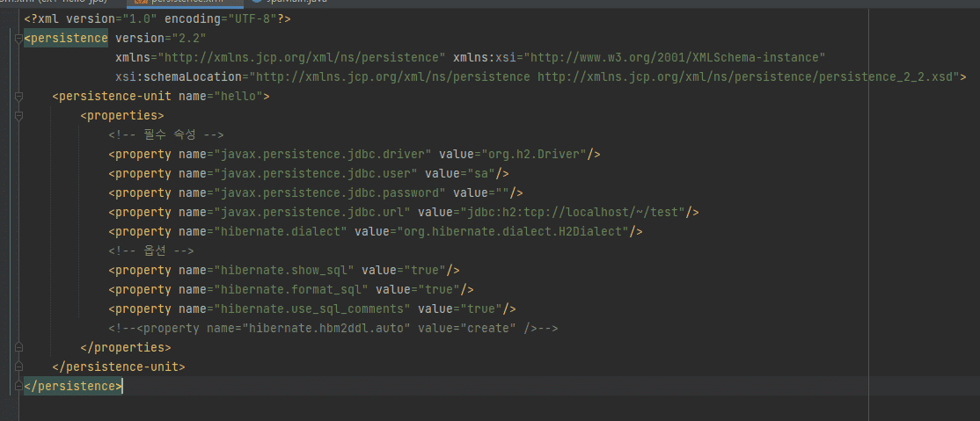Collapse the properties opening tag fold marker
Image resolution: width=980 pixels, height=421 pixels.
pos(18,116)
